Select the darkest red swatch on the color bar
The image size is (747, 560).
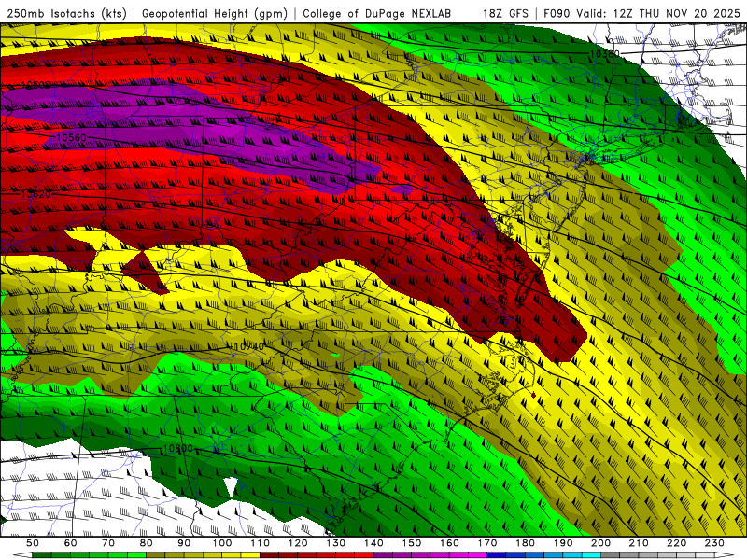(269, 555)
